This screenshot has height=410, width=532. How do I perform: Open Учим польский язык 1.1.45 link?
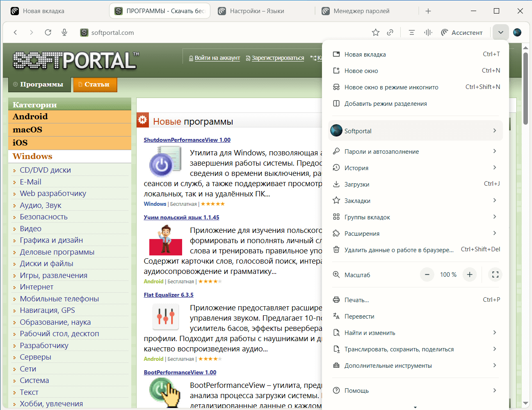point(181,217)
